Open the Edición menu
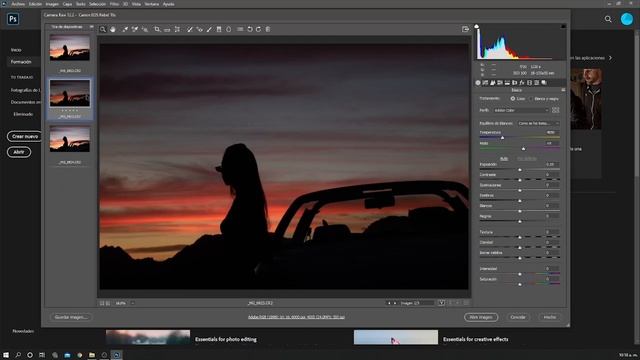The height and width of the screenshot is (360, 640). (35, 4)
